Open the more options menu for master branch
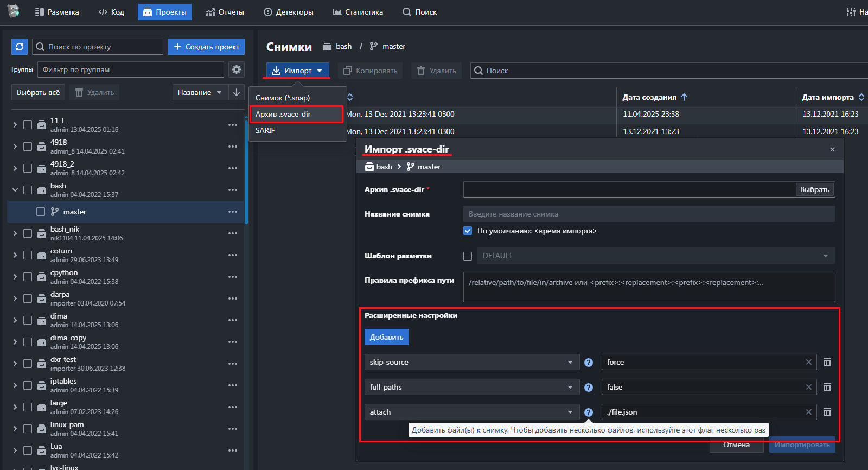Viewport: 868px width, 470px height. click(233, 212)
